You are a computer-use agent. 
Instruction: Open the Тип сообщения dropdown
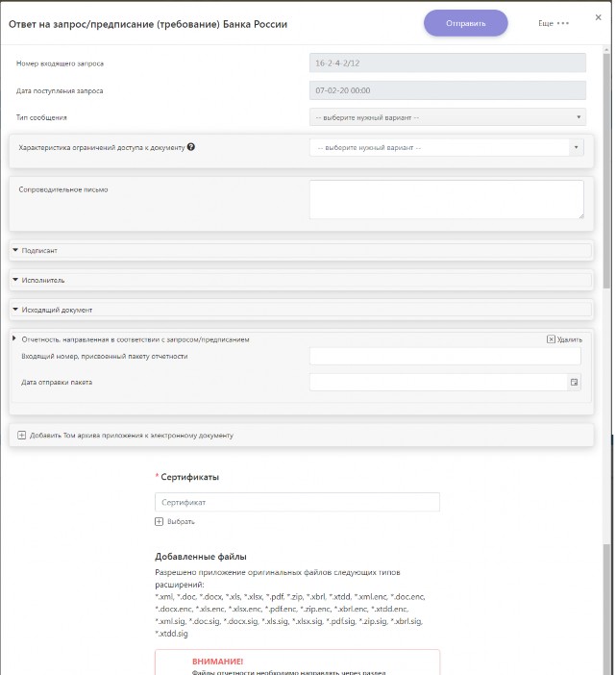coord(448,117)
